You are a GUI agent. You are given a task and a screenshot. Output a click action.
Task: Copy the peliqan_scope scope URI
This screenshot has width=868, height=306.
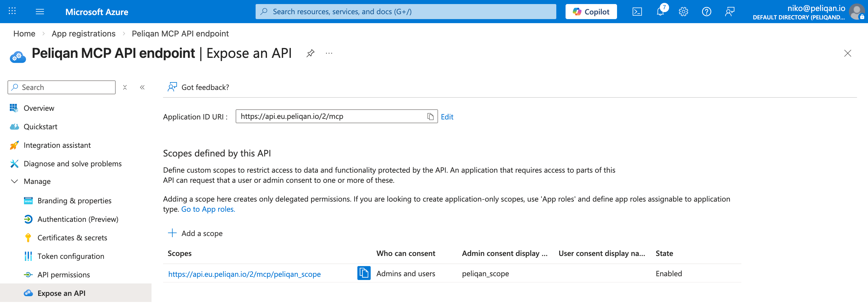[x=363, y=273]
